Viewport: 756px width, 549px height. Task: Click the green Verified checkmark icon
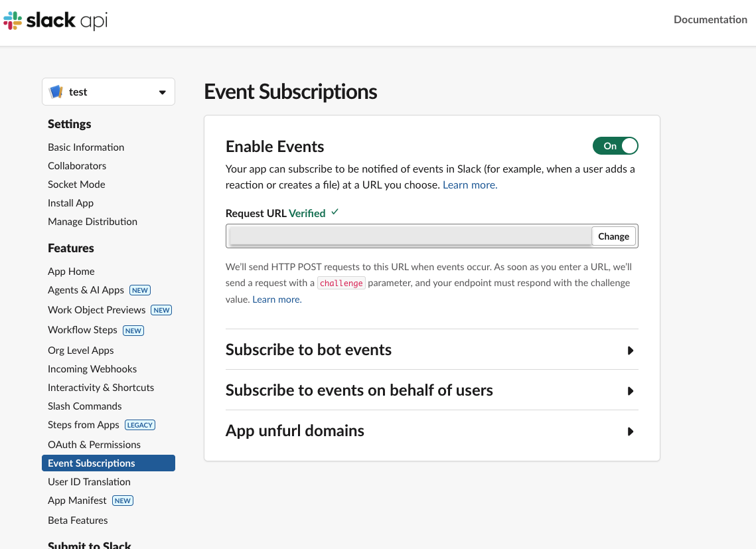point(335,212)
